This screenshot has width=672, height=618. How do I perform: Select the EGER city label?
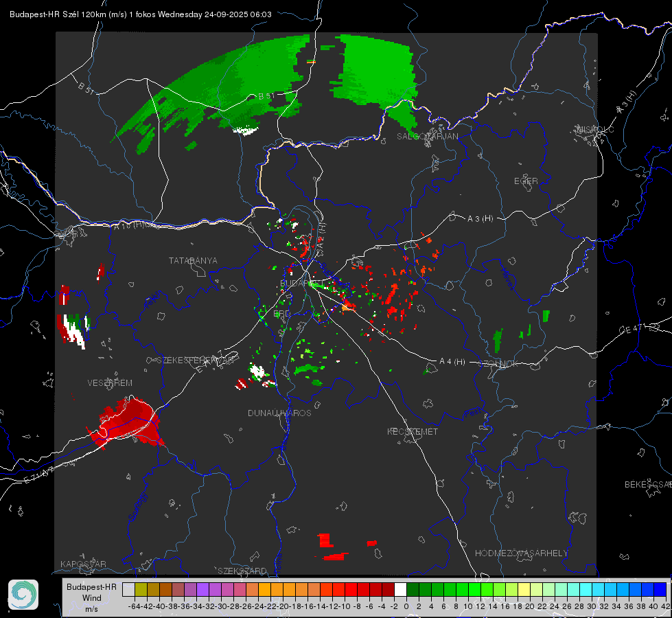tap(526, 181)
